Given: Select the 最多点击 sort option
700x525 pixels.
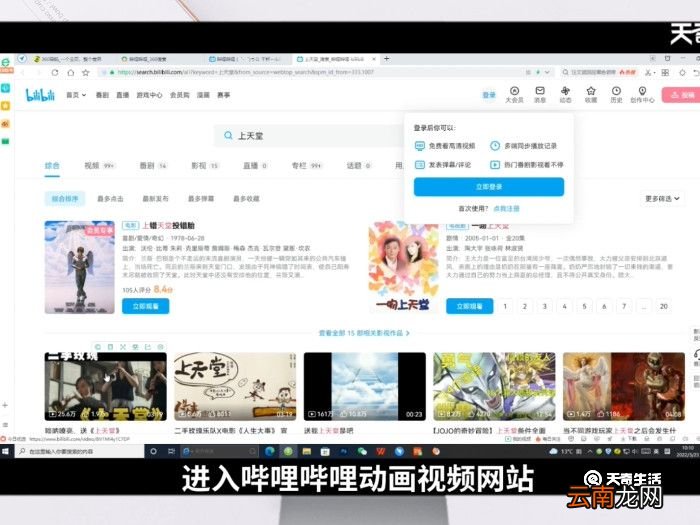Looking at the screenshot, I should 110,199.
